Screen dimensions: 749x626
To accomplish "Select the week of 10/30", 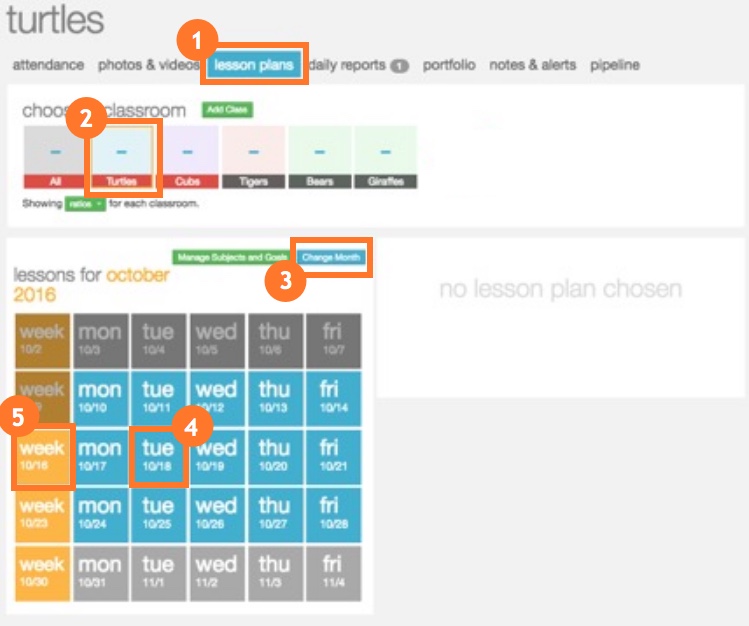I will [42, 571].
